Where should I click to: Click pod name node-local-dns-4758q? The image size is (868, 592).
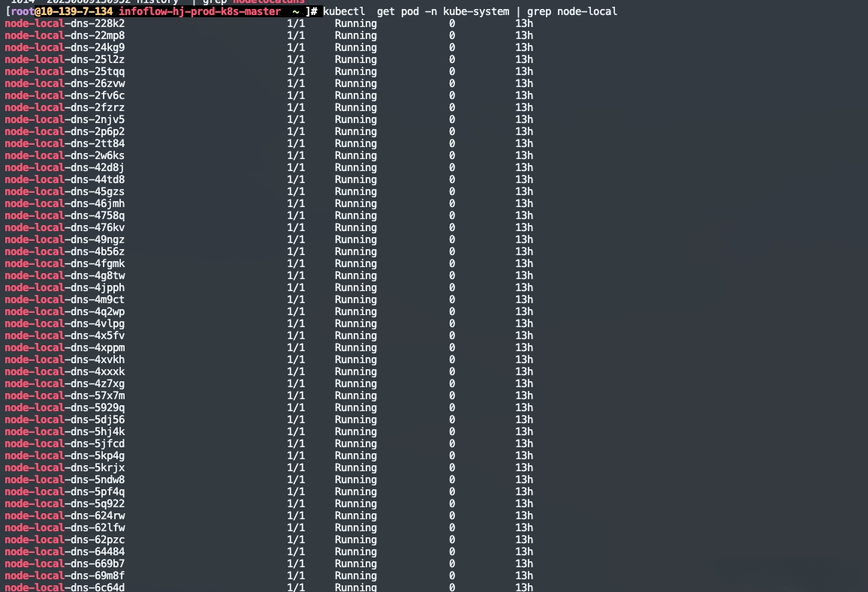point(65,215)
